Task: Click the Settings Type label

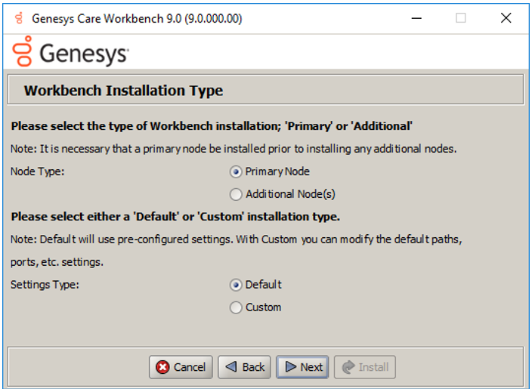Action: click(45, 285)
